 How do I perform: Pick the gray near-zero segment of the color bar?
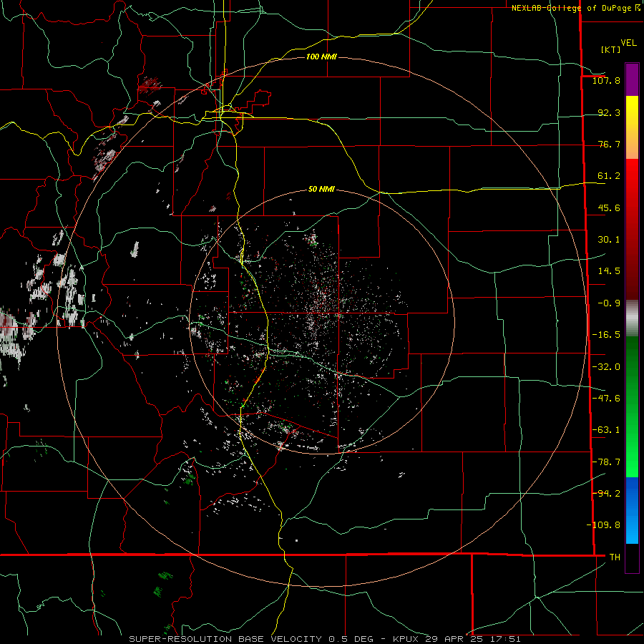pos(632,318)
